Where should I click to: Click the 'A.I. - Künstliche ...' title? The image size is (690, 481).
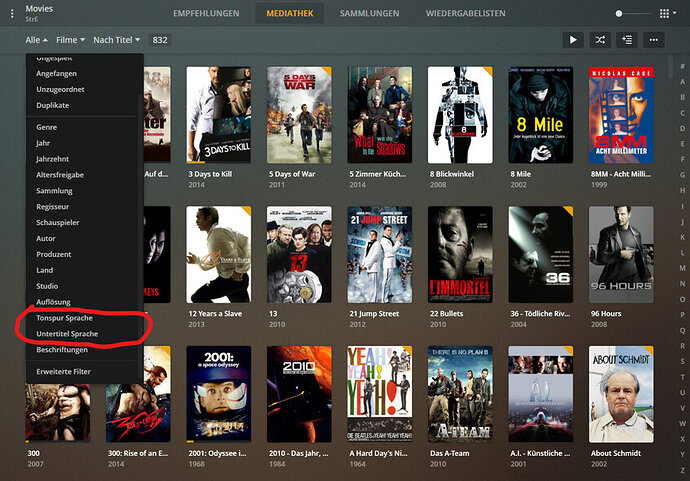[540, 453]
